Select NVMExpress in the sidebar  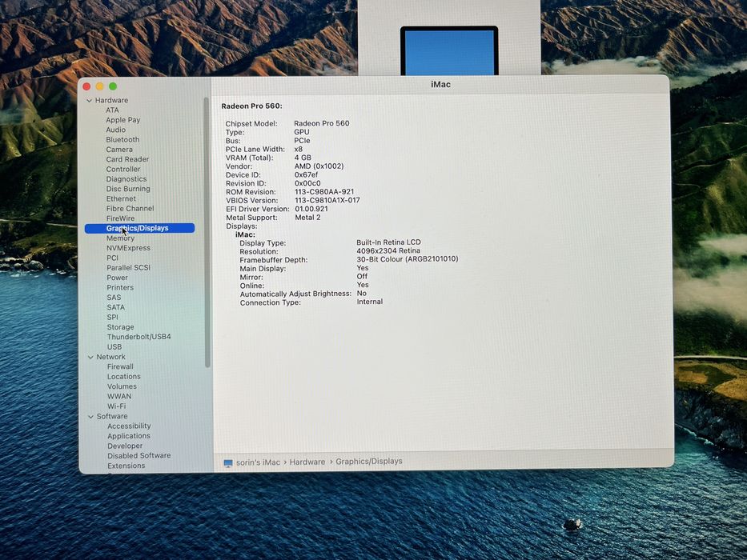(x=129, y=248)
